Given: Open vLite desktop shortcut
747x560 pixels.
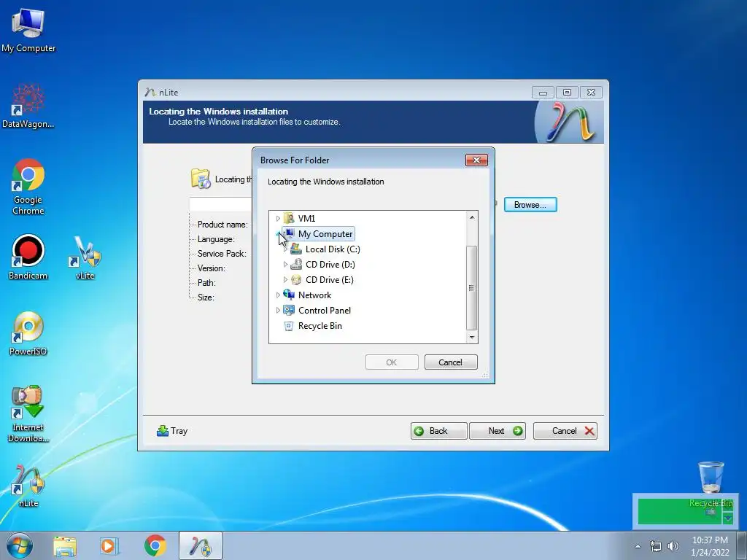Looking at the screenshot, I should click(85, 257).
